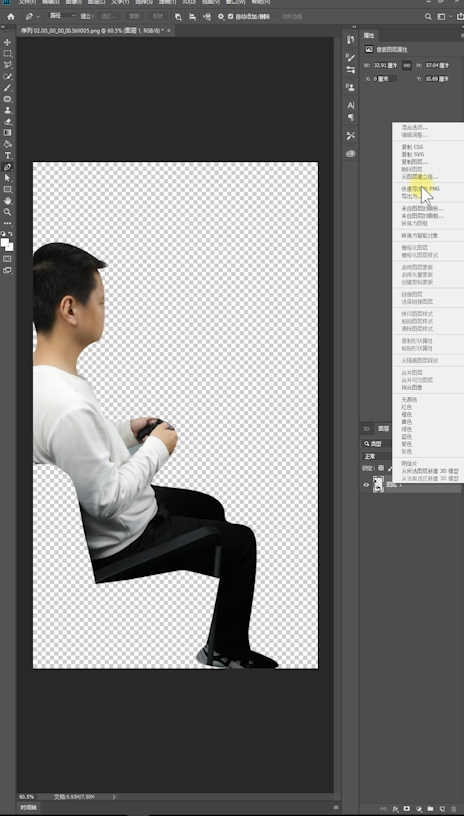This screenshot has width=464, height=816.
Task: Open the layer filter type dropdown
Action: (377, 444)
